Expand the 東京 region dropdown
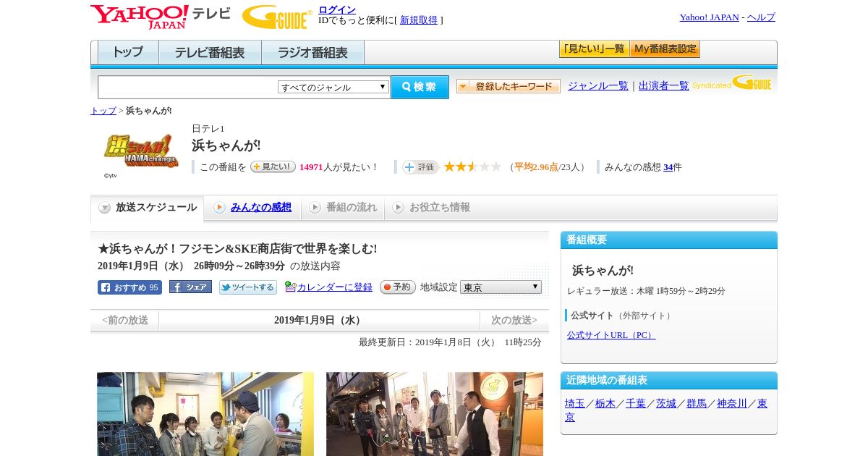The width and height of the screenshot is (868, 456). (x=501, y=287)
